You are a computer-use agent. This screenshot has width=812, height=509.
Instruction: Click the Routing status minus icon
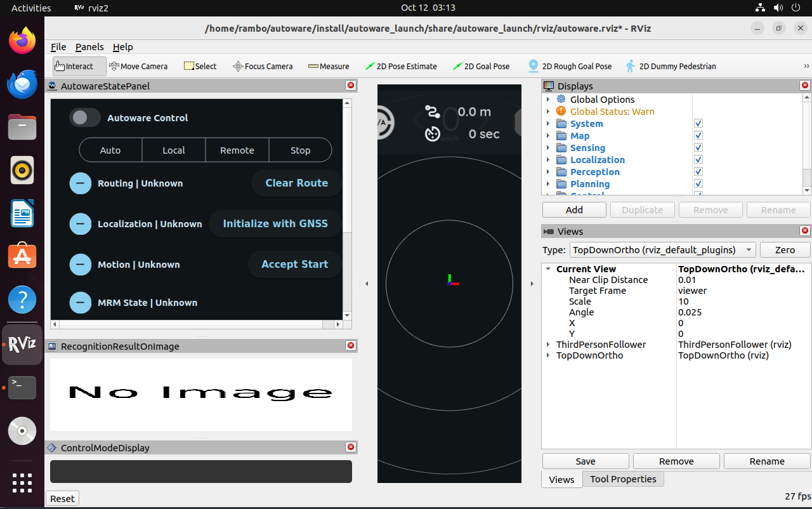tap(80, 183)
